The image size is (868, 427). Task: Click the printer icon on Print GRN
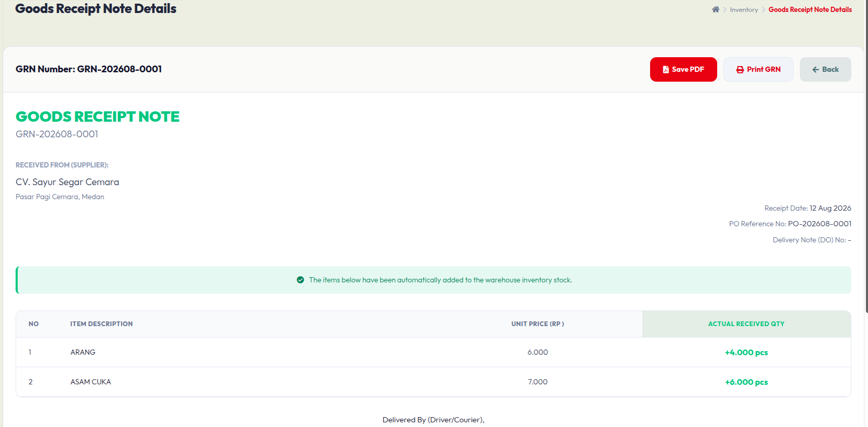point(740,70)
